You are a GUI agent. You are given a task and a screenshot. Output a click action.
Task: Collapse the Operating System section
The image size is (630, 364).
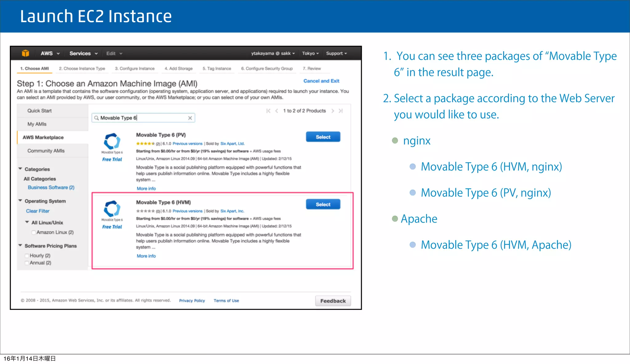[20, 200]
